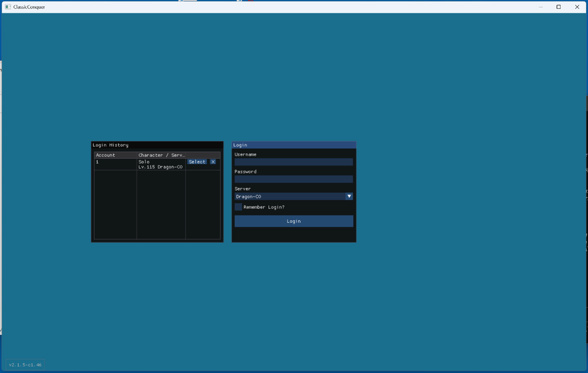Click the blue dropdown arrow beside Dragon-CO
This screenshot has width=588, height=373.
point(349,196)
